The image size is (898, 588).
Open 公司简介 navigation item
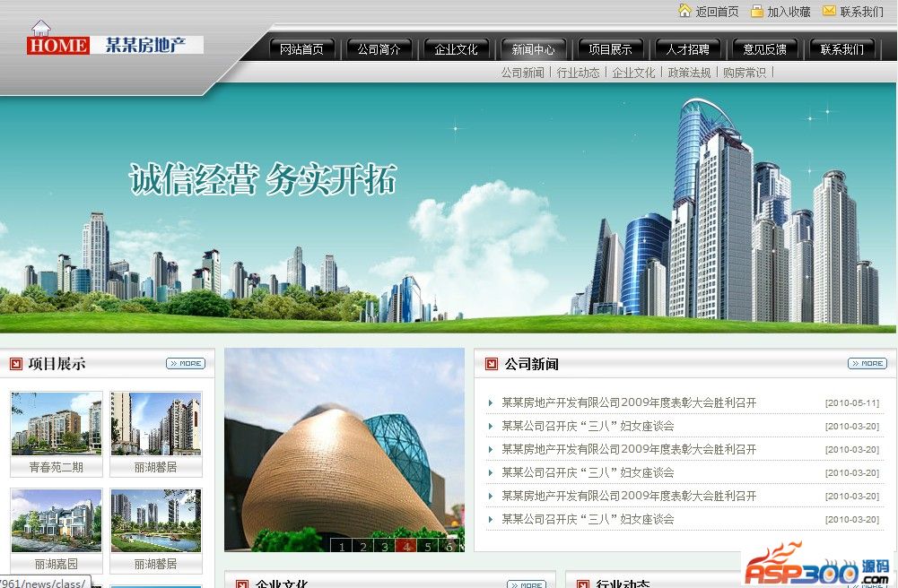(379, 49)
